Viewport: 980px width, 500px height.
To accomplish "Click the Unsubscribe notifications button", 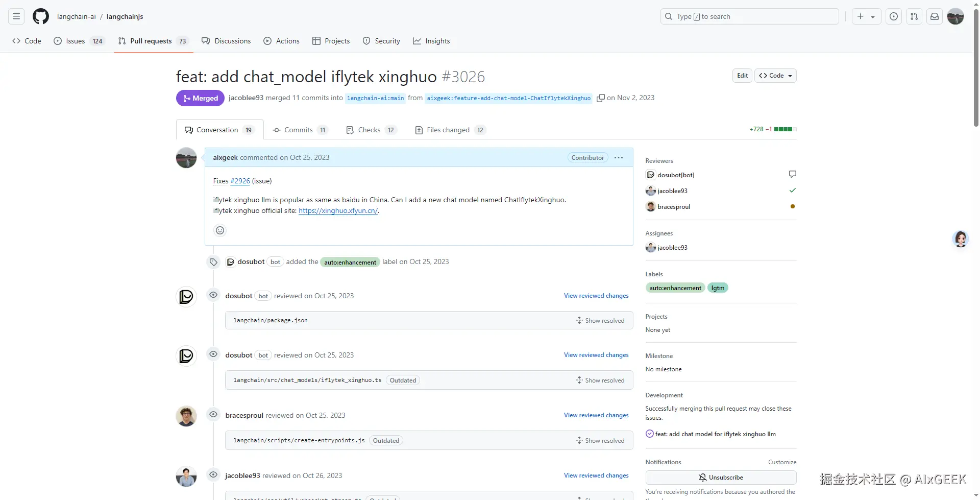I will pyautogui.click(x=721, y=478).
